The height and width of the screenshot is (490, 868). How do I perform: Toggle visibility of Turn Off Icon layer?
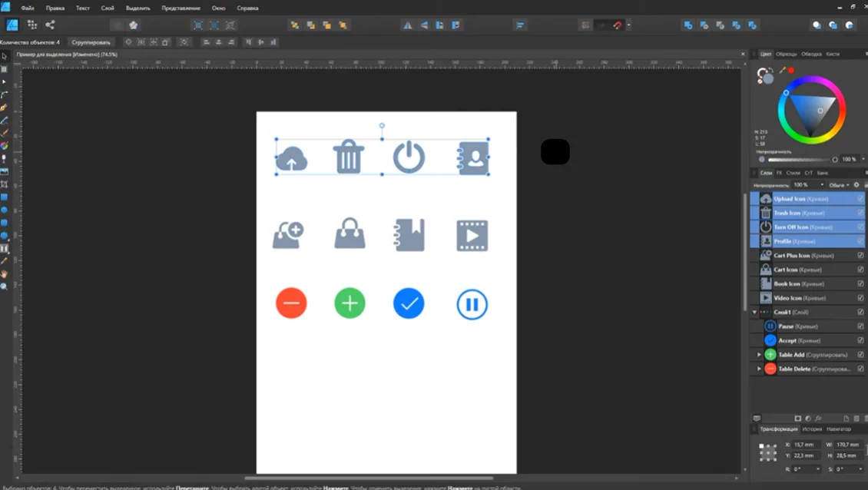[860, 227]
